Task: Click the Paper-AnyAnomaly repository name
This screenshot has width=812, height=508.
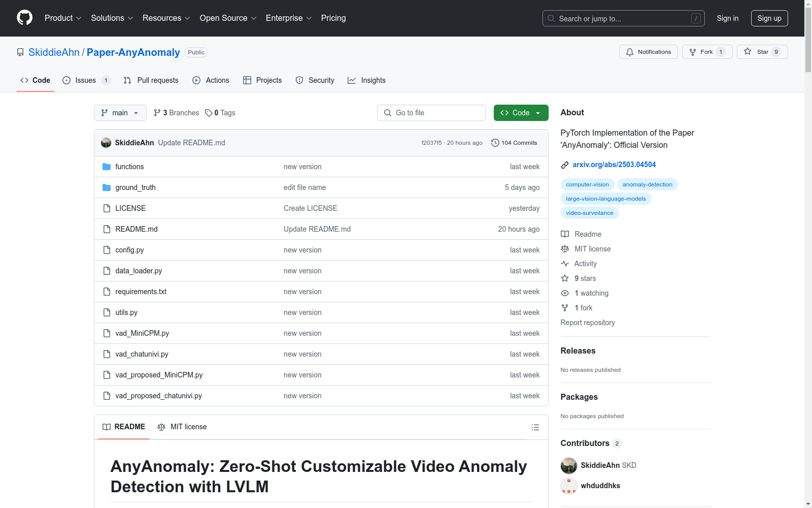Action: [133, 52]
